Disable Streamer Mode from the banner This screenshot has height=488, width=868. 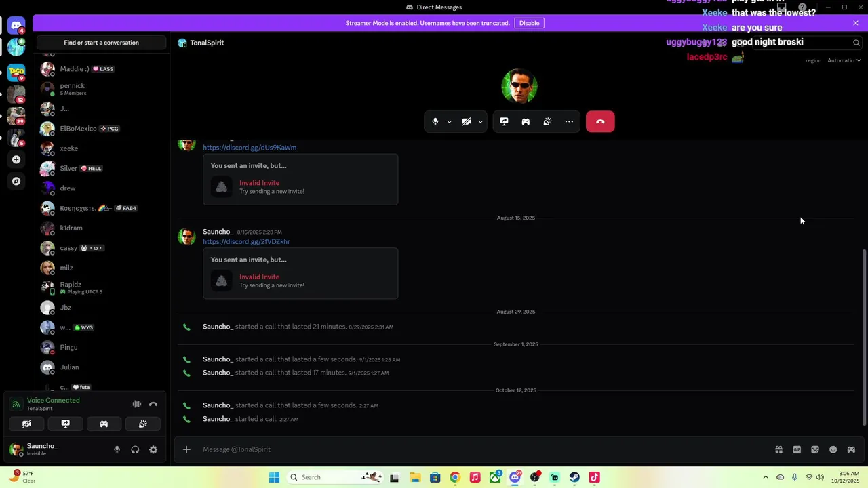point(529,23)
